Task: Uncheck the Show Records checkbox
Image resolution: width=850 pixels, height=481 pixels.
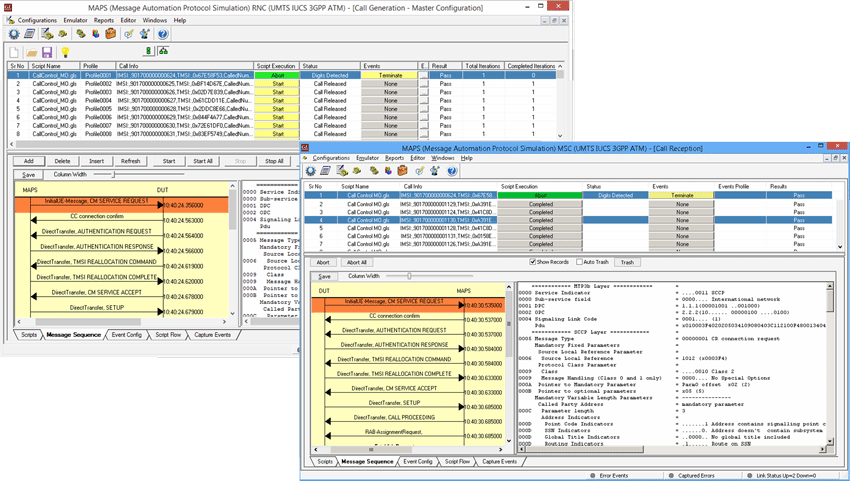Action: [532, 262]
